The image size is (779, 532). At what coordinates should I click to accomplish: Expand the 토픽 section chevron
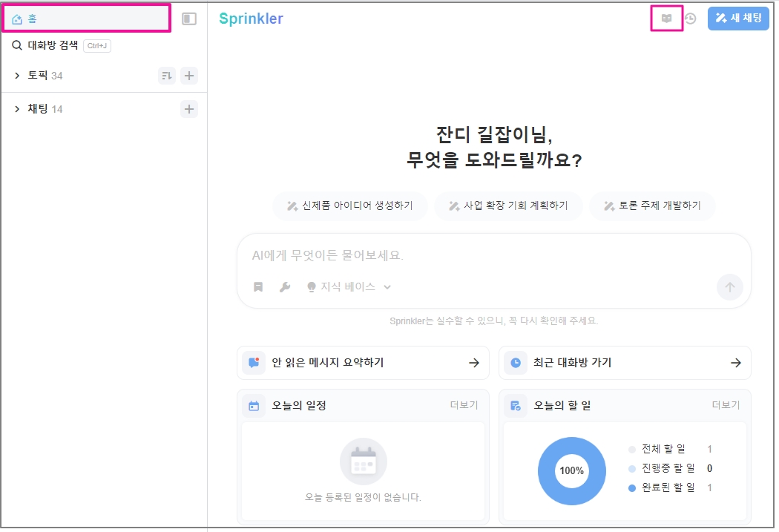[x=17, y=76]
